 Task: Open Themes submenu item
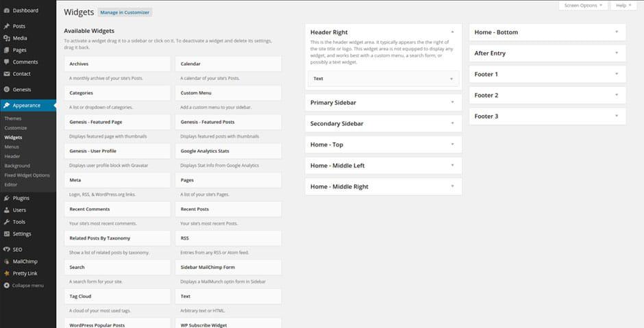click(13, 118)
